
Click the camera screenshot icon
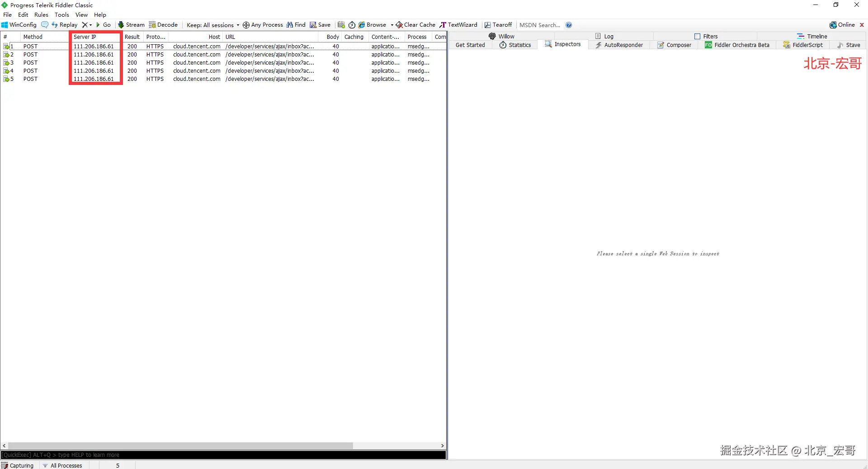tap(341, 25)
